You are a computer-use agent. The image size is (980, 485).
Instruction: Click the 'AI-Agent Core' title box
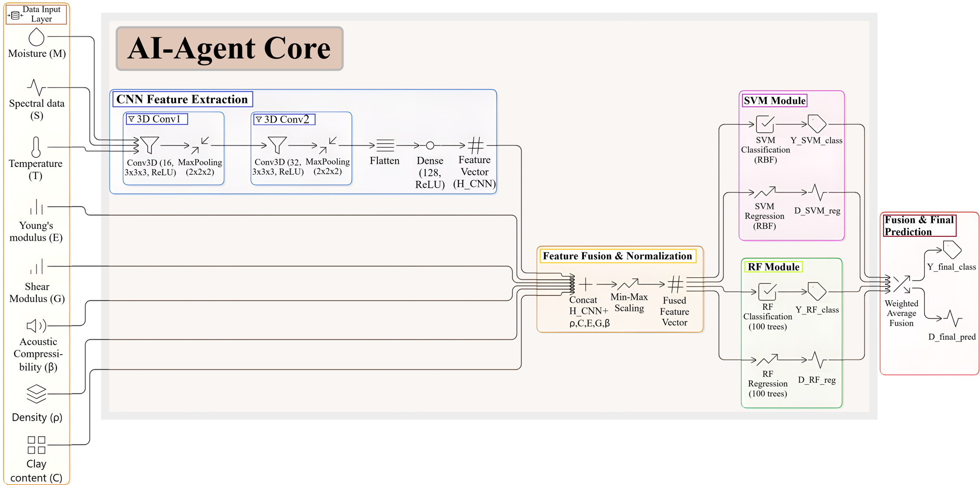pyautogui.click(x=230, y=48)
